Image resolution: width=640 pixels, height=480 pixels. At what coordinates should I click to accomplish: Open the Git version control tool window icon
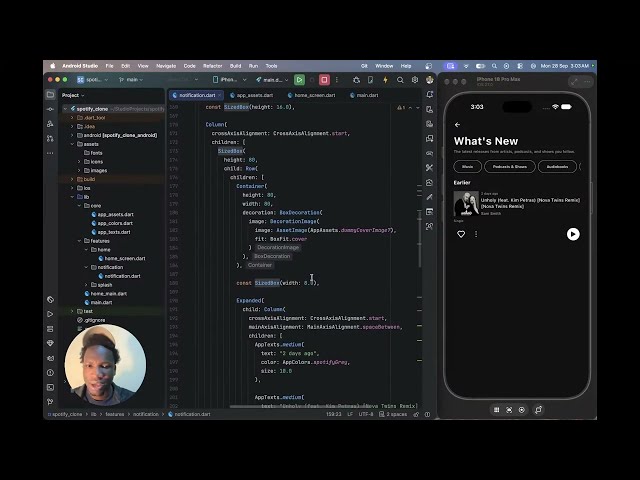coord(50,402)
